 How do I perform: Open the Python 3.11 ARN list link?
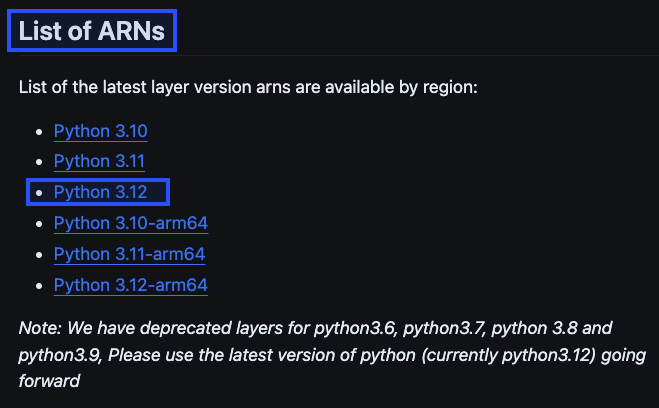click(x=99, y=161)
